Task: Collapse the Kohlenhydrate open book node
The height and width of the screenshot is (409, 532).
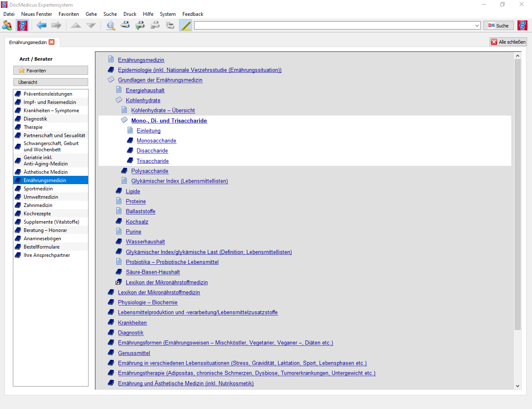Action: click(x=119, y=100)
